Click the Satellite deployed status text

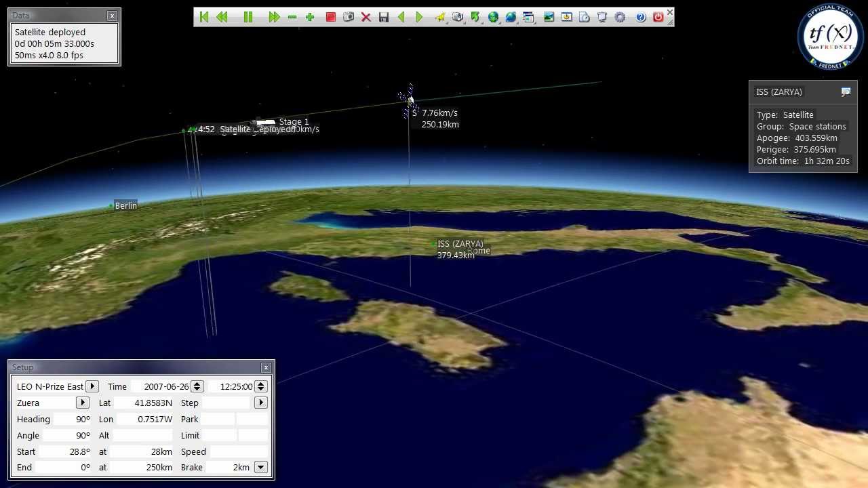coord(50,32)
